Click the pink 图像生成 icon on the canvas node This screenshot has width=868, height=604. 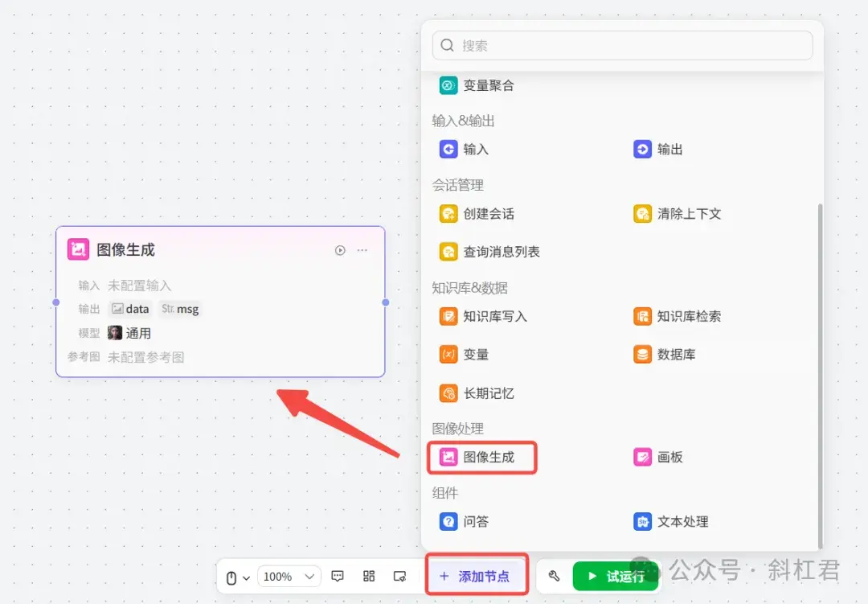tap(78, 249)
